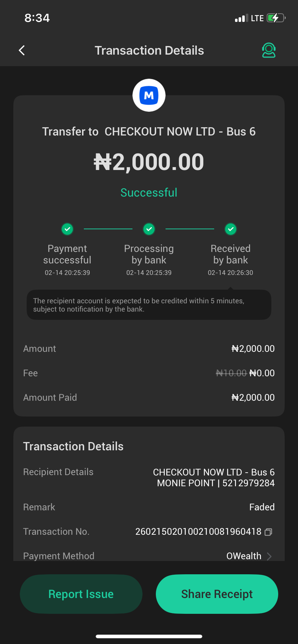Tap the cellular signal bars icon
Image resolution: width=298 pixels, height=644 pixels.
tap(241, 18)
